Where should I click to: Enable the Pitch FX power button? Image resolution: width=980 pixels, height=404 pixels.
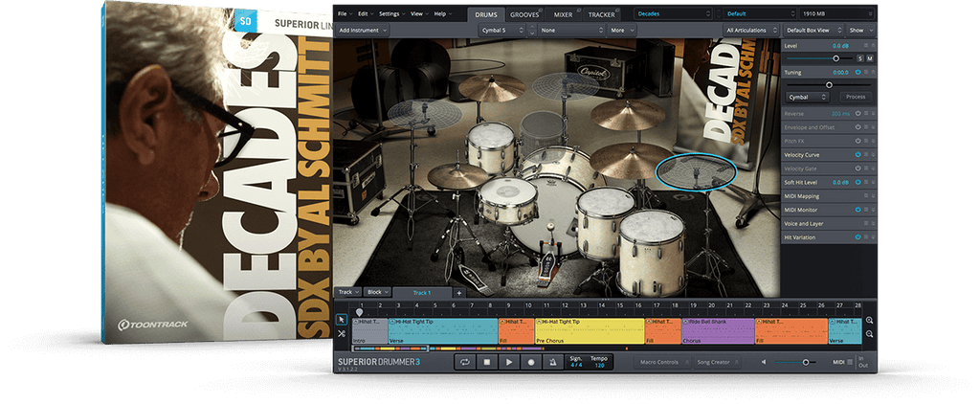coord(858,141)
